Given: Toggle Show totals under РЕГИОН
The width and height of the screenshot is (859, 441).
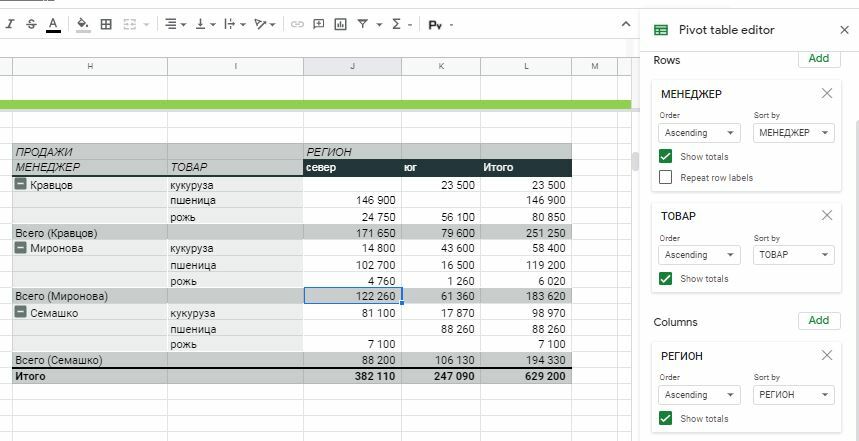Looking at the screenshot, I should (666, 419).
